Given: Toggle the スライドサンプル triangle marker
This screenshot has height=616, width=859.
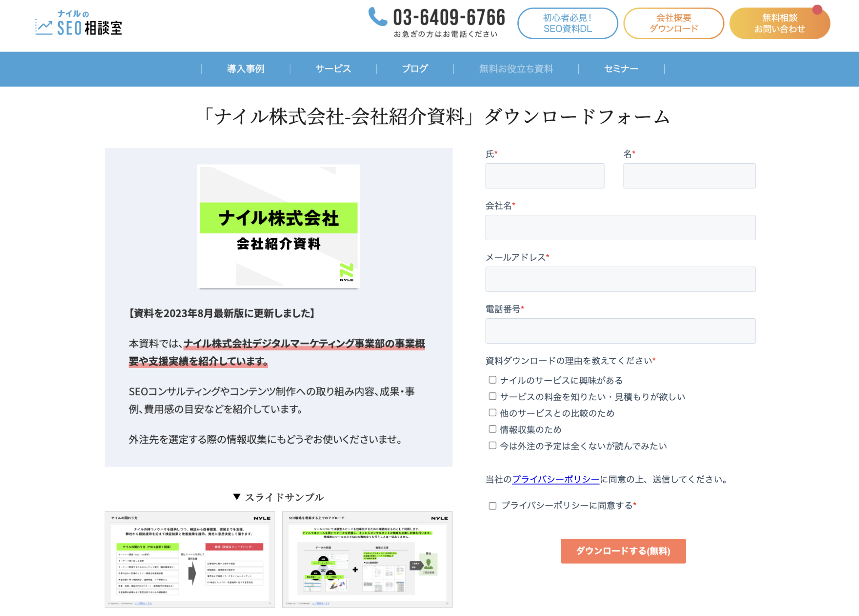Looking at the screenshot, I should 236,497.
